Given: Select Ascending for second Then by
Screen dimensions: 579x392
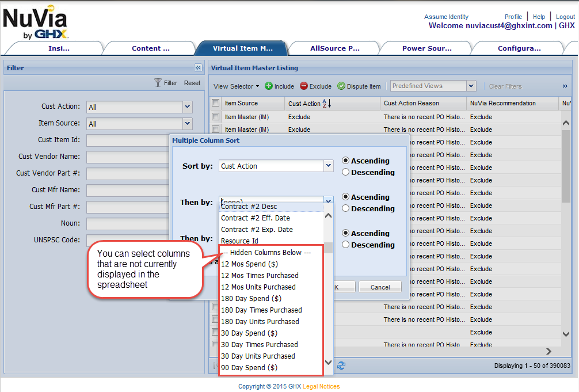Looking at the screenshot, I should coord(346,233).
